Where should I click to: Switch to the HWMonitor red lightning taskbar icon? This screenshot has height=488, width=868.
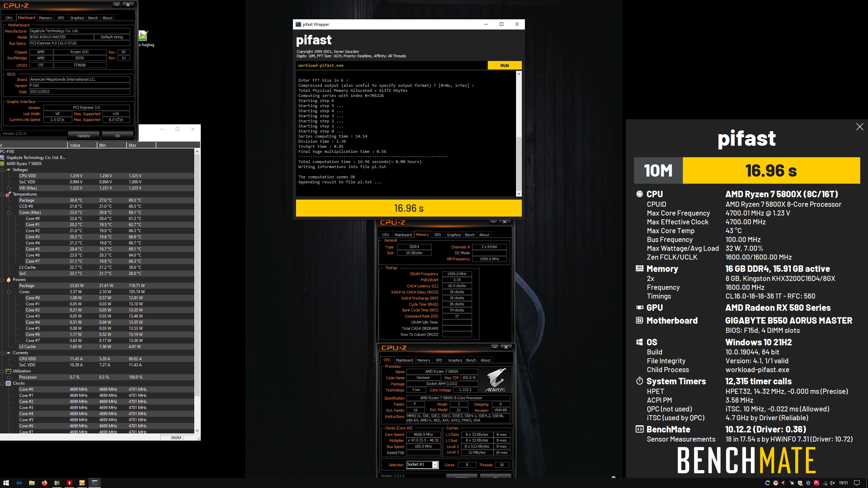coord(70,483)
